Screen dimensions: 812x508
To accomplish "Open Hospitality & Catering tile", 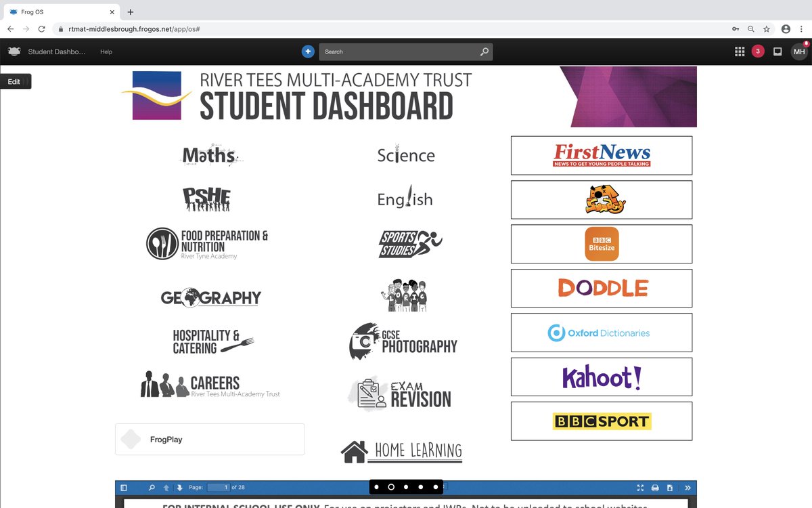I will click(213, 341).
